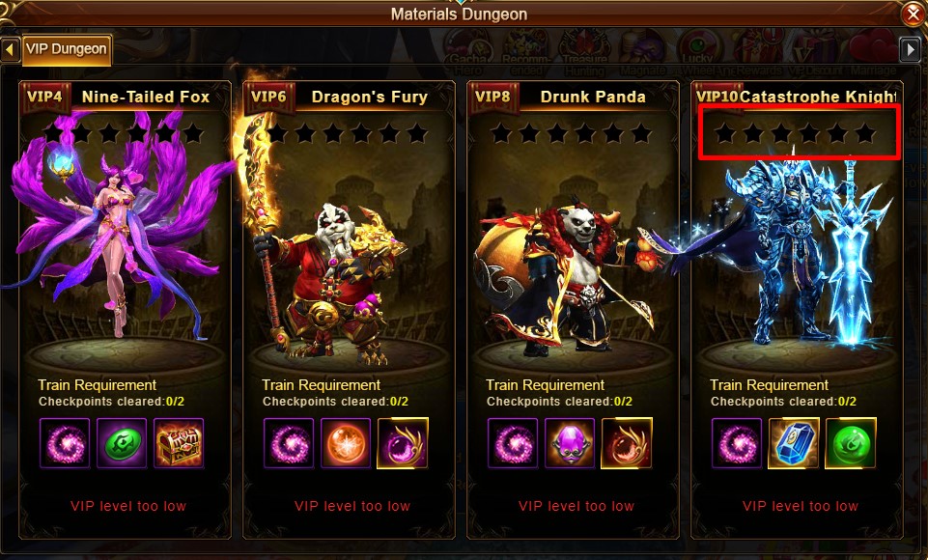Open the VIP Dungeon tab
This screenshot has width=928, height=560.
click(67, 49)
